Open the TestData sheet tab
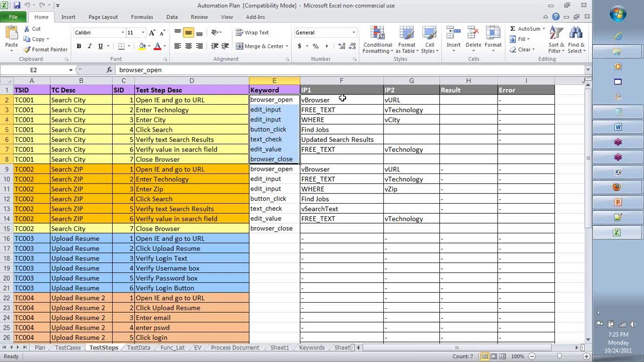 [x=139, y=348]
